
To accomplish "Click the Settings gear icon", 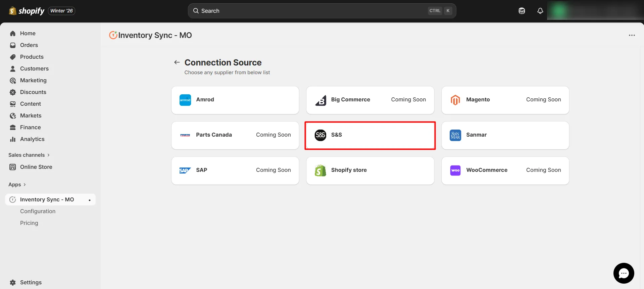I will 13,282.
